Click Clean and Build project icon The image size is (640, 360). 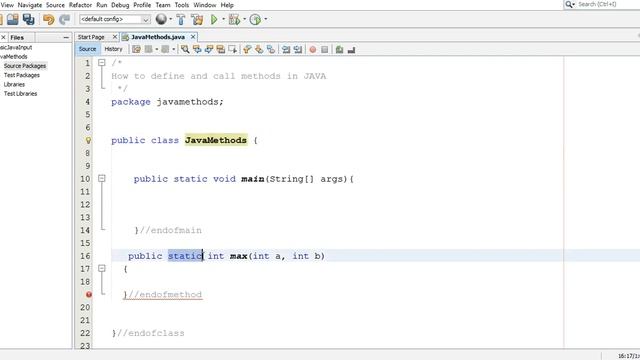click(198, 19)
